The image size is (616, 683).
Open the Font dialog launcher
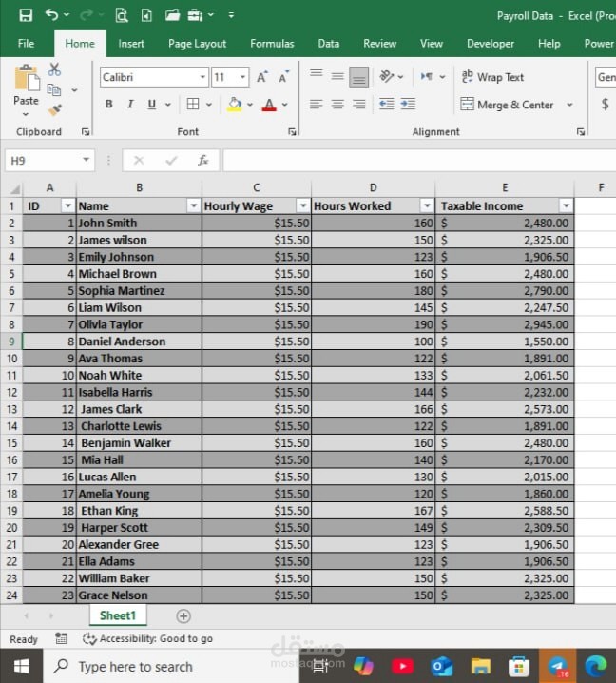(x=292, y=132)
